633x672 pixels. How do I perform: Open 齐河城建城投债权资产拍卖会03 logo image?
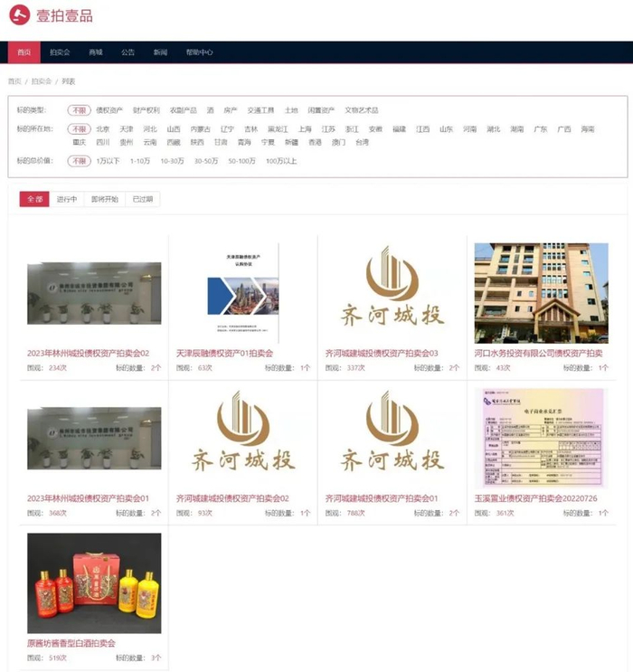pos(392,287)
